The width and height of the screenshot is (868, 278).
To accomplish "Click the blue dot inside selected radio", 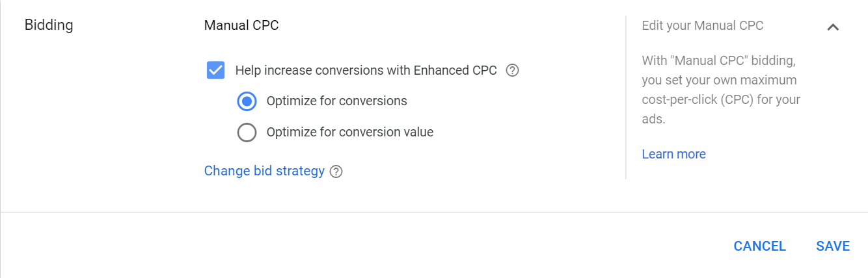I will coord(247,101).
